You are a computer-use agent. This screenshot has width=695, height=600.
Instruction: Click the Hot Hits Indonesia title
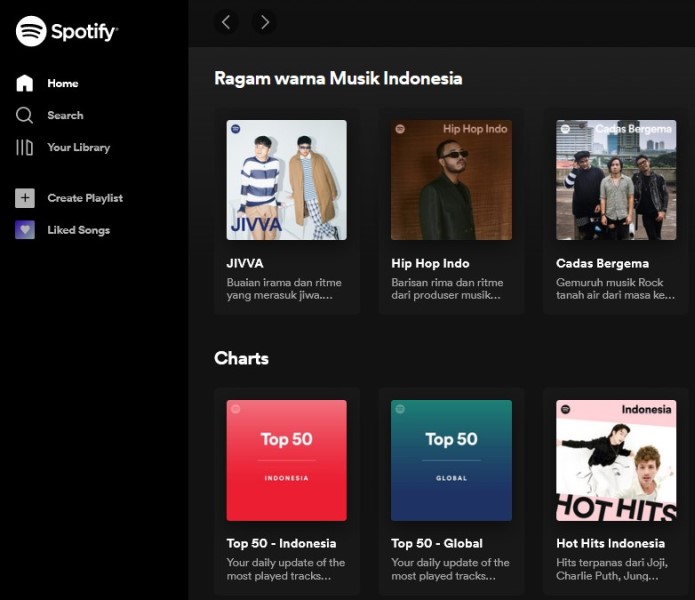610,543
